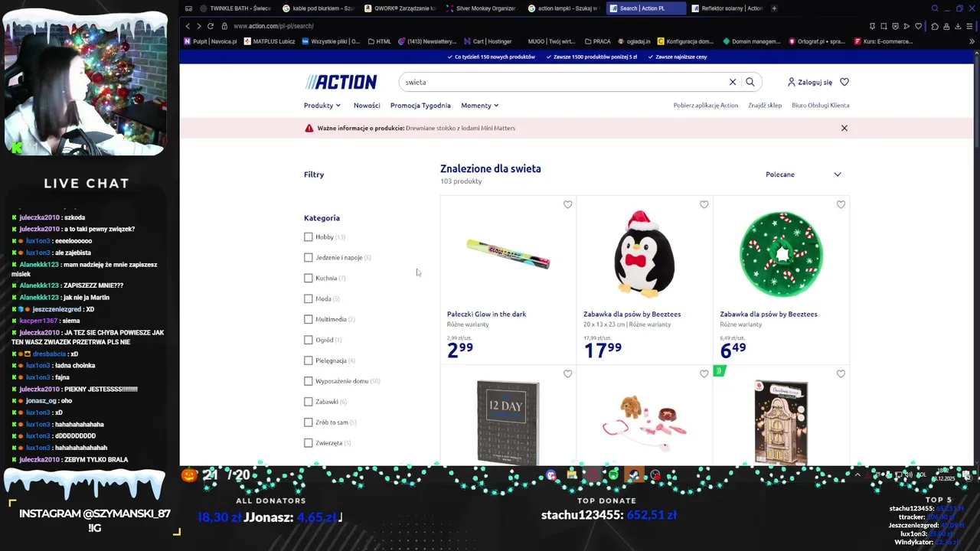Clear the search field with the X icon
980x551 pixels.
(x=733, y=82)
